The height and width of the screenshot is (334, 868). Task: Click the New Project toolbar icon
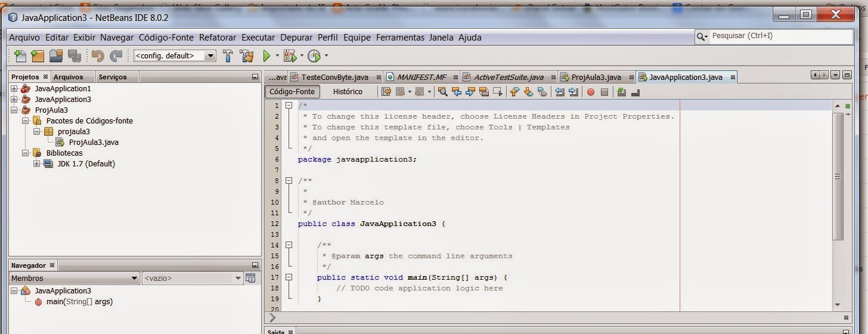(38, 56)
